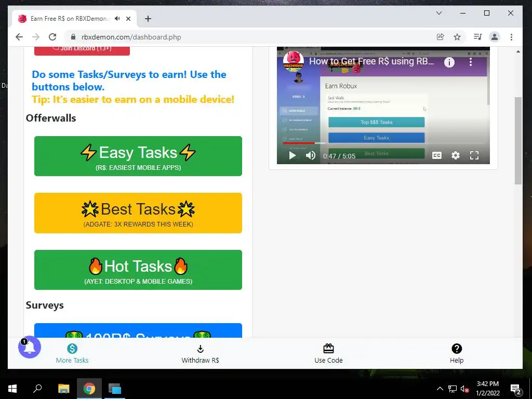Play the tutorial video
This screenshot has height=399, width=532.
pos(292,156)
